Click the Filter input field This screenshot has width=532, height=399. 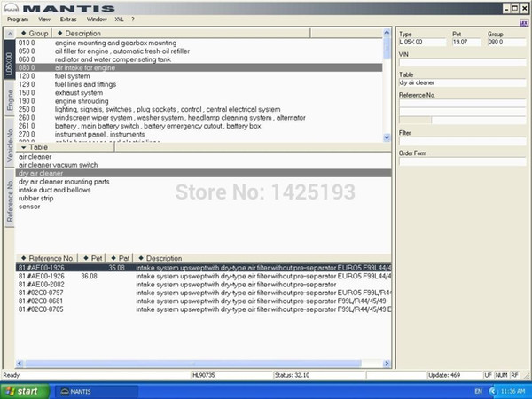[x=463, y=141]
